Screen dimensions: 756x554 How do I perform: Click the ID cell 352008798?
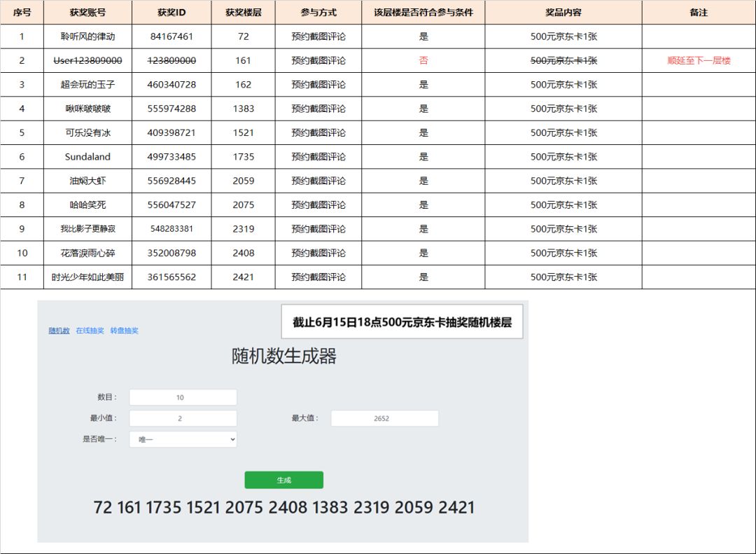pos(171,253)
